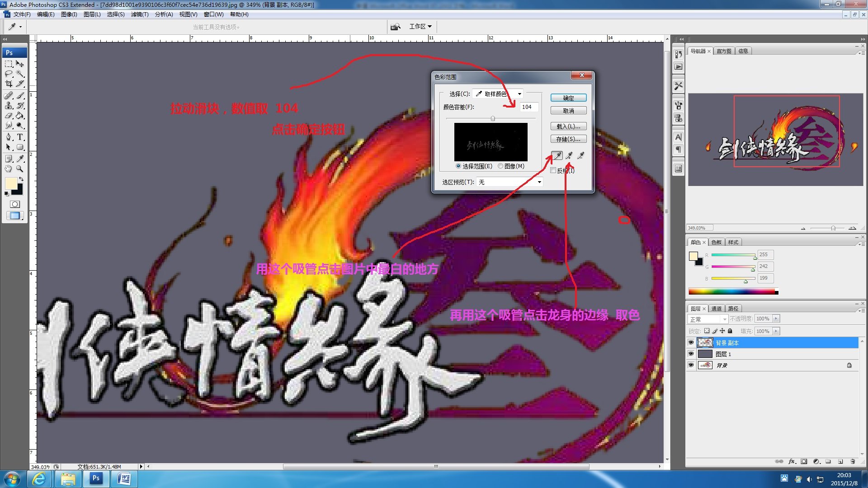Expand the Selection Preview dropdown
This screenshot has height=488, width=868.
coord(509,182)
